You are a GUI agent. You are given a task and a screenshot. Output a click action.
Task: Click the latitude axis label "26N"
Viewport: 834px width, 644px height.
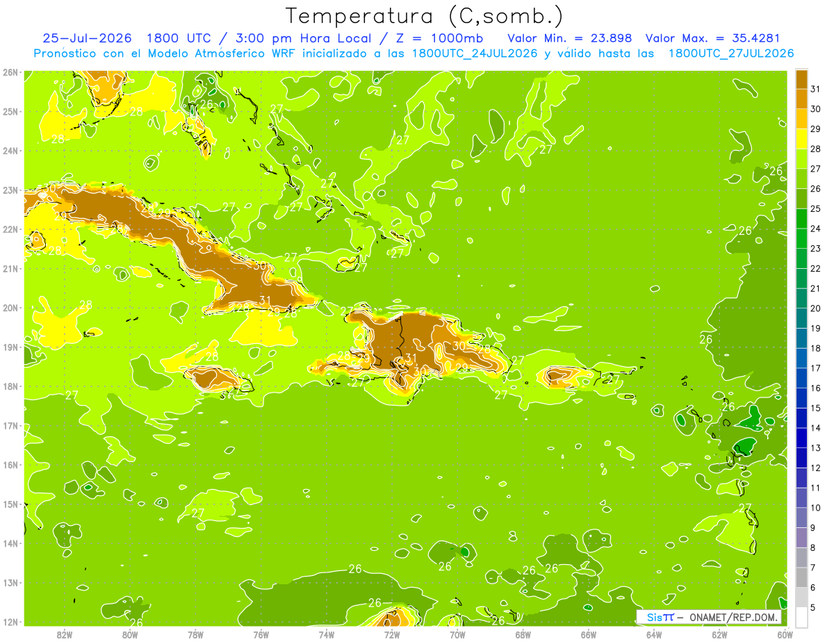click(x=10, y=72)
